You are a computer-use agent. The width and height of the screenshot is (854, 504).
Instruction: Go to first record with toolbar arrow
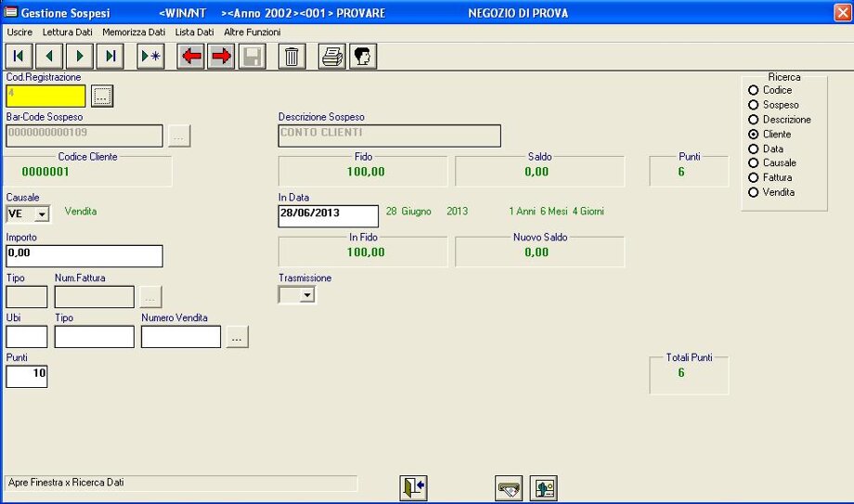coord(18,57)
